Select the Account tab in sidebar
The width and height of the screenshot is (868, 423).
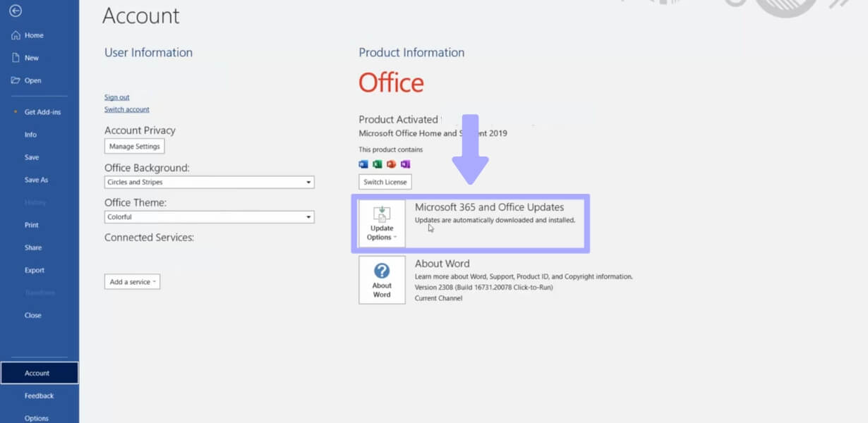click(x=40, y=373)
